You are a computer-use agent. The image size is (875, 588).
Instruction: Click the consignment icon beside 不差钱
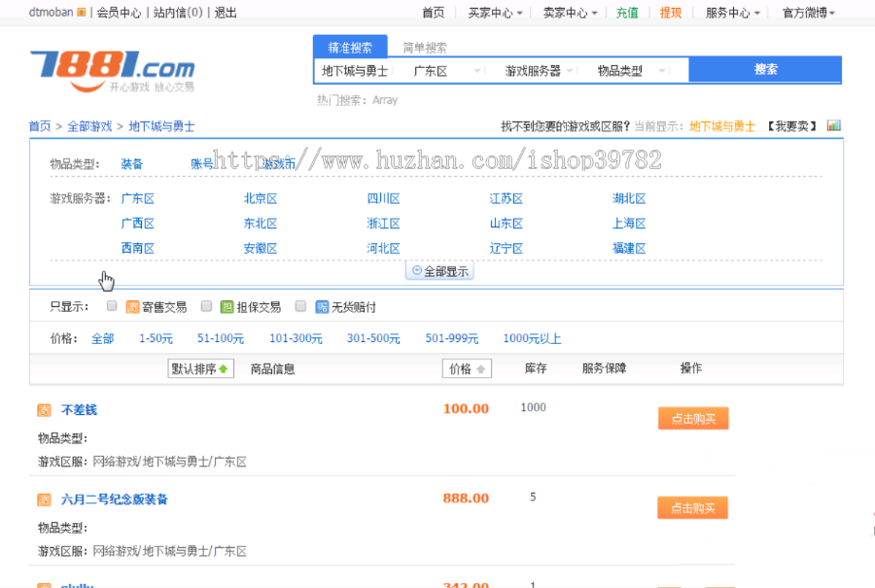pos(44,410)
